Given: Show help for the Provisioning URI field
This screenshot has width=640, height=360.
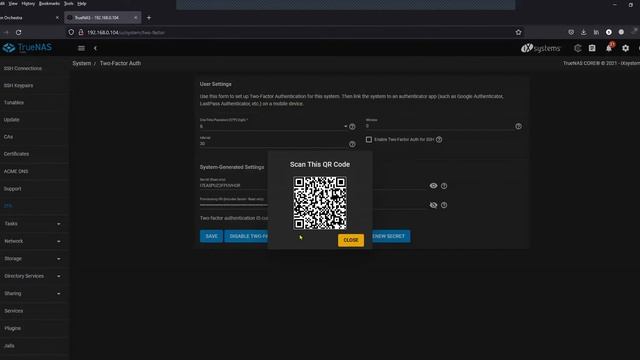Looking at the screenshot, I should point(444,205).
